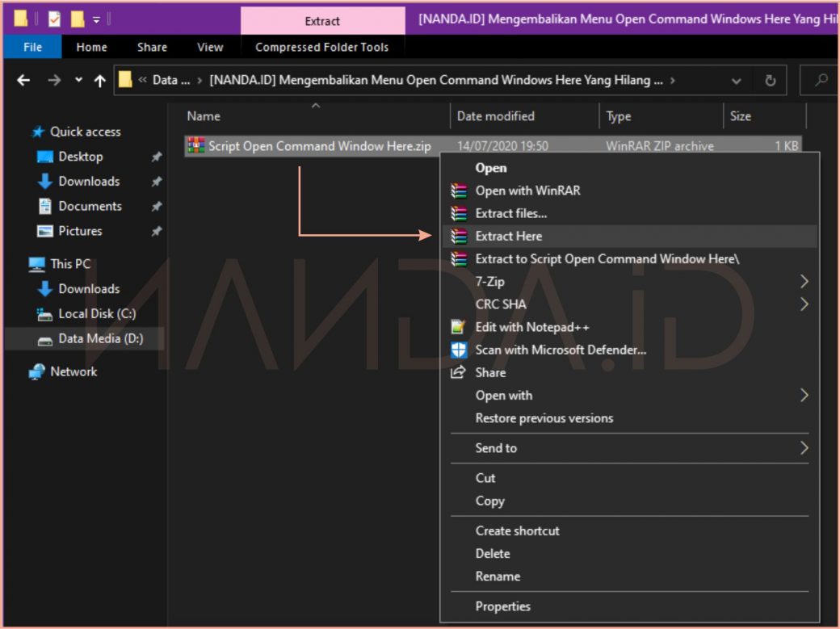Expand the 7-Zip submenu

coord(803,282)
